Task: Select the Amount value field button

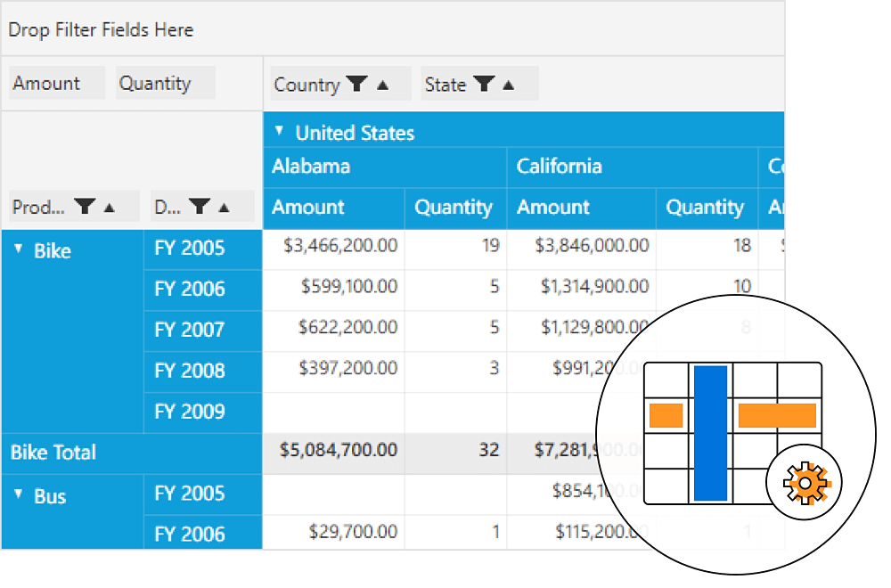Action: click(47, 84)
